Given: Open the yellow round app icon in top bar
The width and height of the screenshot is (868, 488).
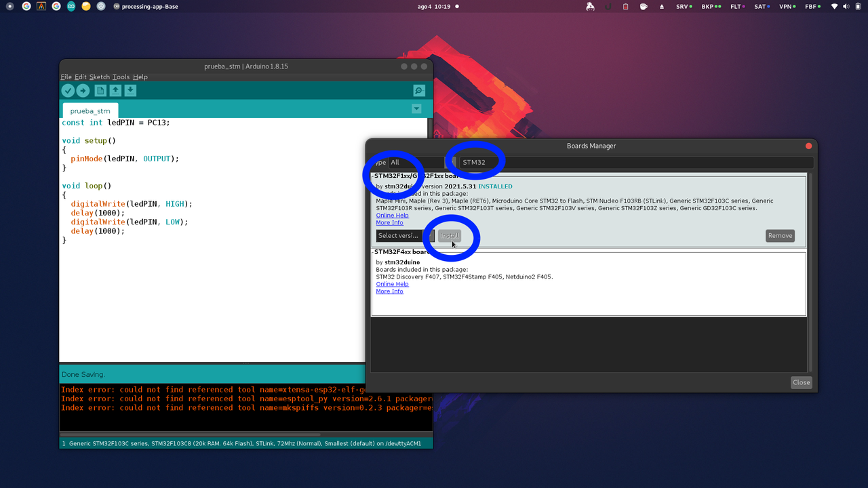Looking at the screenshot, I should [x=85, y=6].
